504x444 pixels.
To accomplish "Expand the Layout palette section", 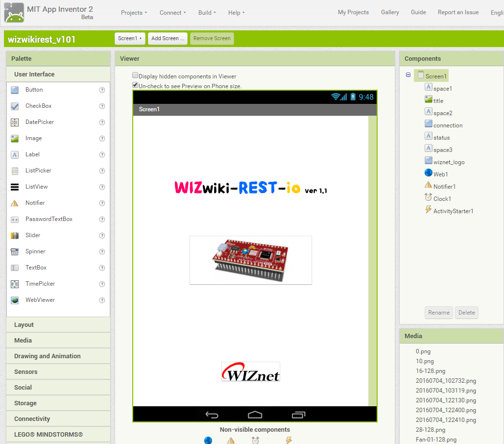I will pyautogui.click(x=58, y=325).
